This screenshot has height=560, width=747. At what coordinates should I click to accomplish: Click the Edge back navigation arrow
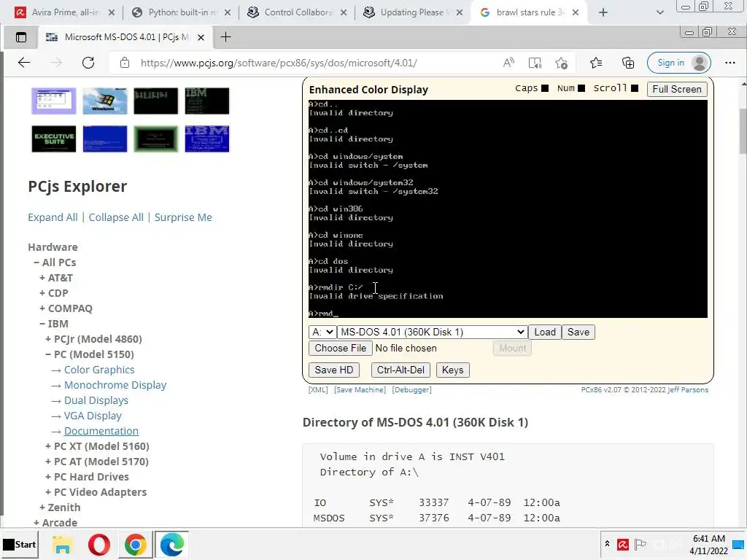click(24, 63)
